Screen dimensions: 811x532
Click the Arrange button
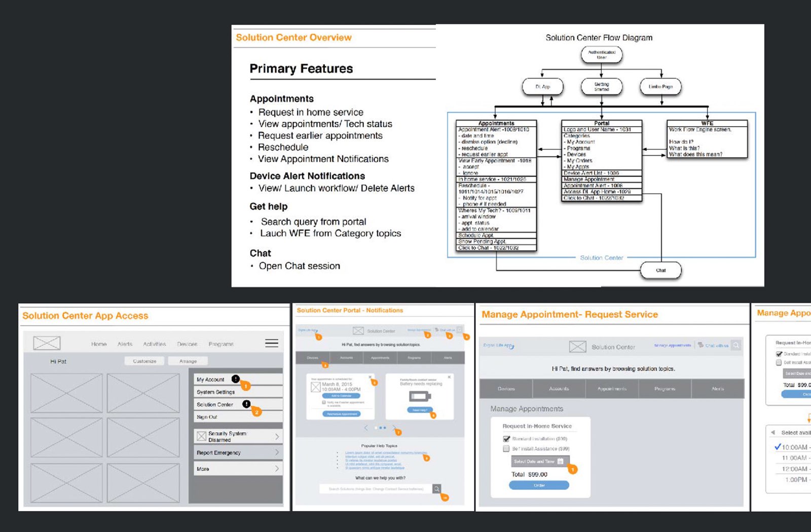pyautogui.click(x=188, y=361)
